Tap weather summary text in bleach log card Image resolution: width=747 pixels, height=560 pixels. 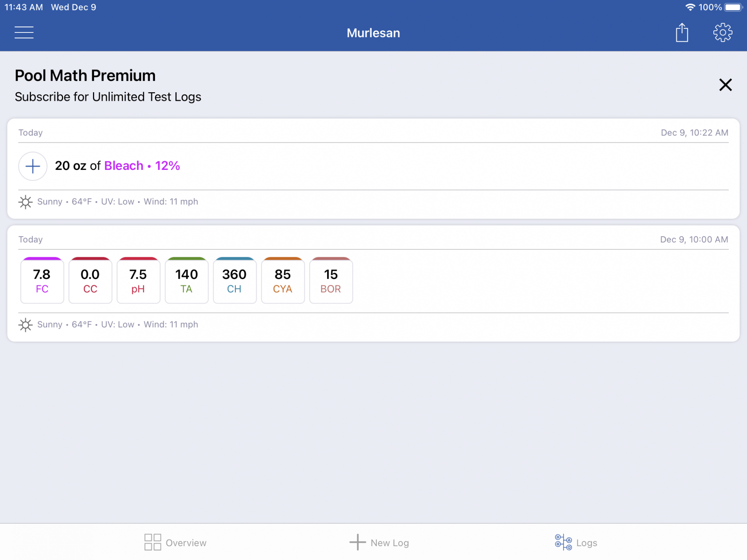click(118, 202)
